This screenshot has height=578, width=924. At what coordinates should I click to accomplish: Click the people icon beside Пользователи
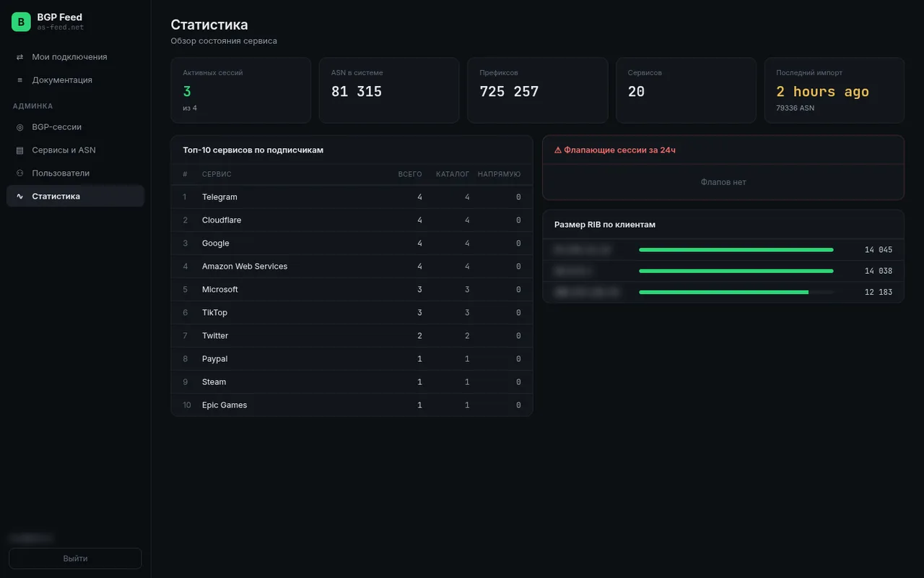tap(19, 173)
